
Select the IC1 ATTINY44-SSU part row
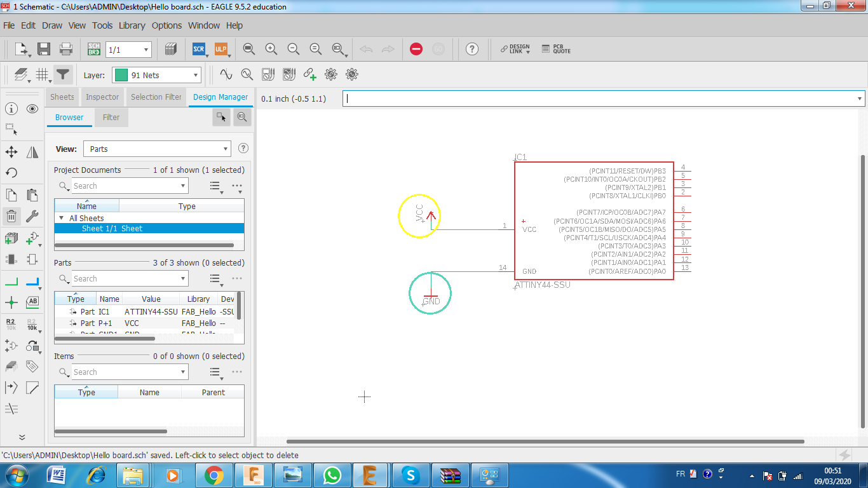click(x=145, y=312)
